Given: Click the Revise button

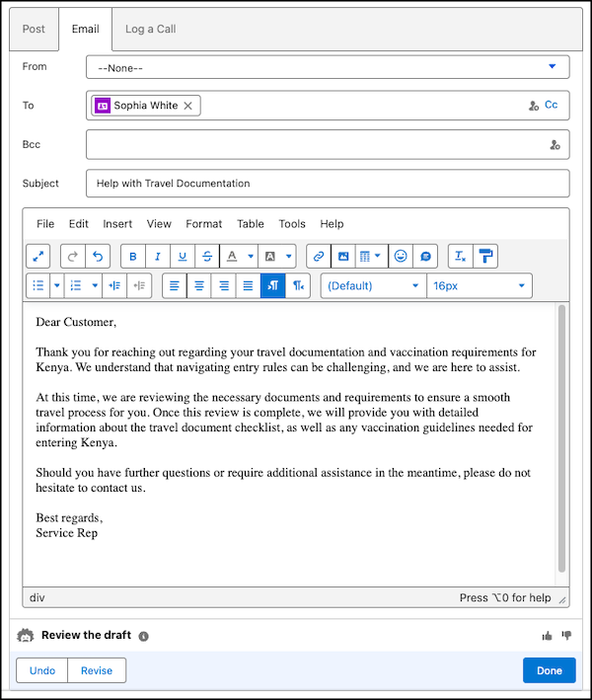Looking at the screenshot, I should click(97, 670).
